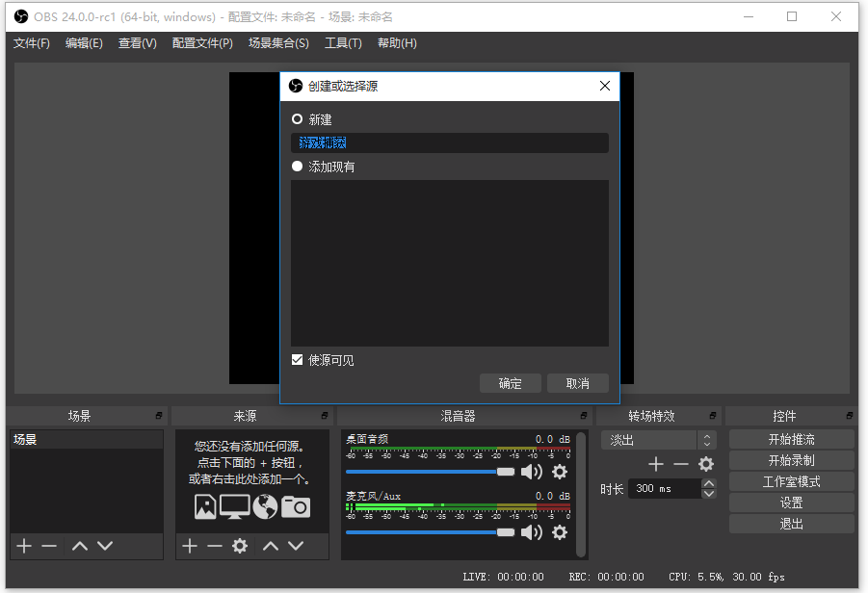This screenshot has height=593, width=868.
Task: Move the scene up with the arrow icon
Action: tap(79, 545)
